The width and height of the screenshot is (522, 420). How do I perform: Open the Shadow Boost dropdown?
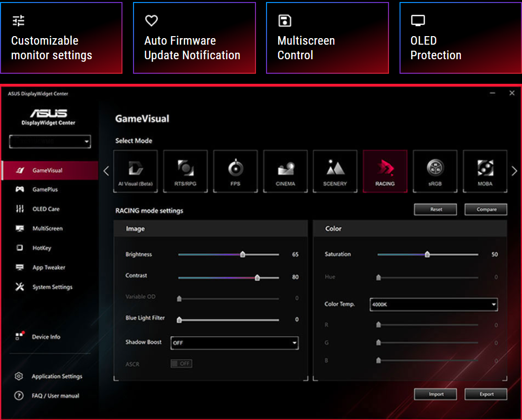click(234, 343)
